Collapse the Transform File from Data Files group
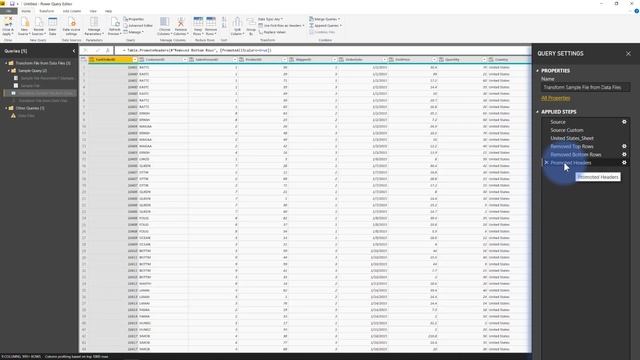Viewport: 640px width, 360px height. click(6, 63)
